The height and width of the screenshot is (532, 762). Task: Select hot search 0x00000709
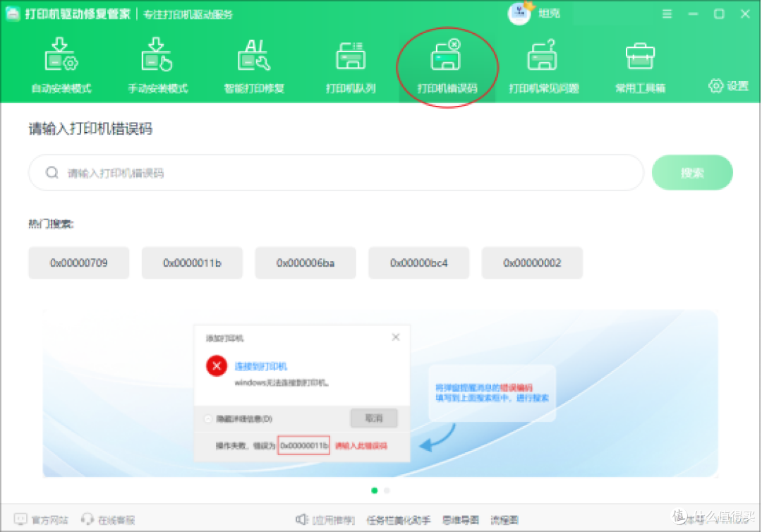[x=79, y=263]
